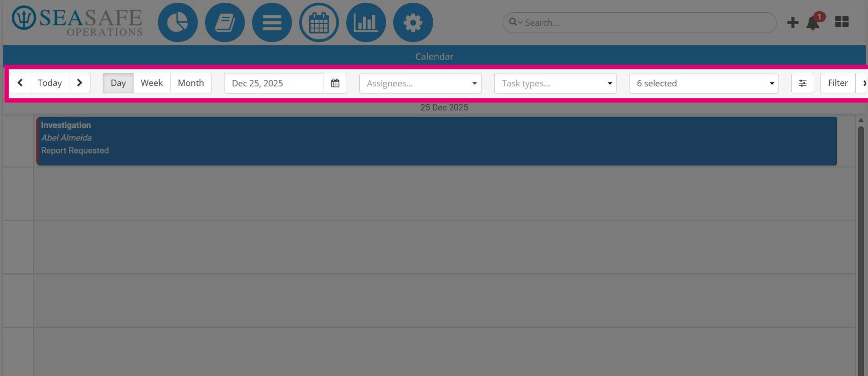Open the dashboard pie chart icon
The image size is (868, 376).
coord(178,23)
